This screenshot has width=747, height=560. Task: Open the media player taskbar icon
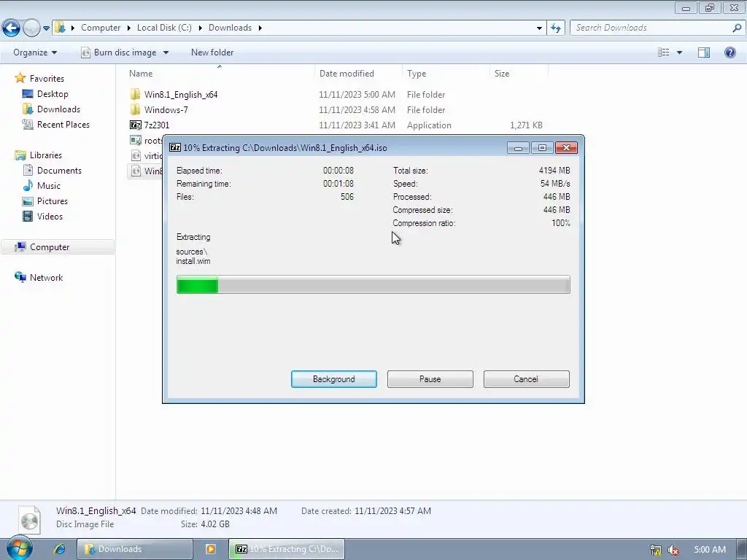click(x=211, y=549)
